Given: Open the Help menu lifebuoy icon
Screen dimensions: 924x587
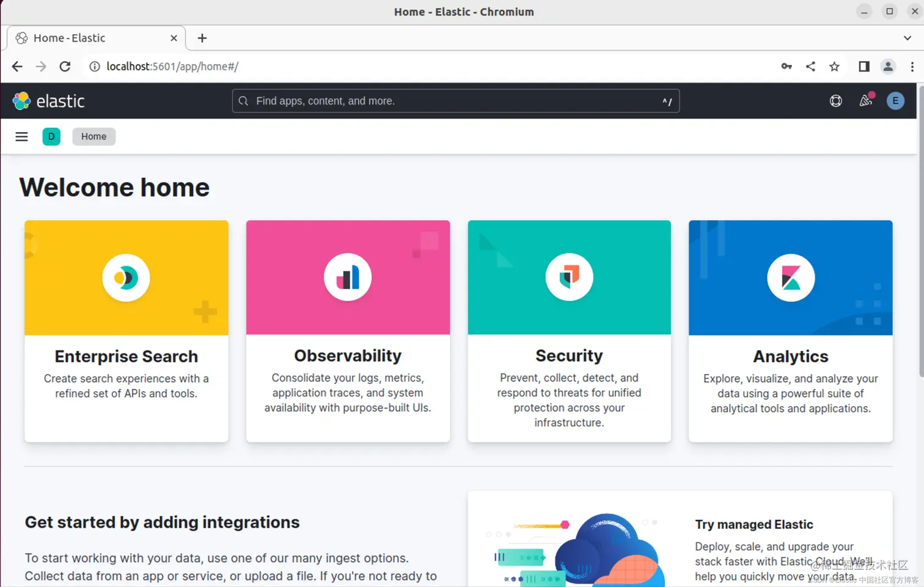Looking at the screenshot, I should point(835,101).
